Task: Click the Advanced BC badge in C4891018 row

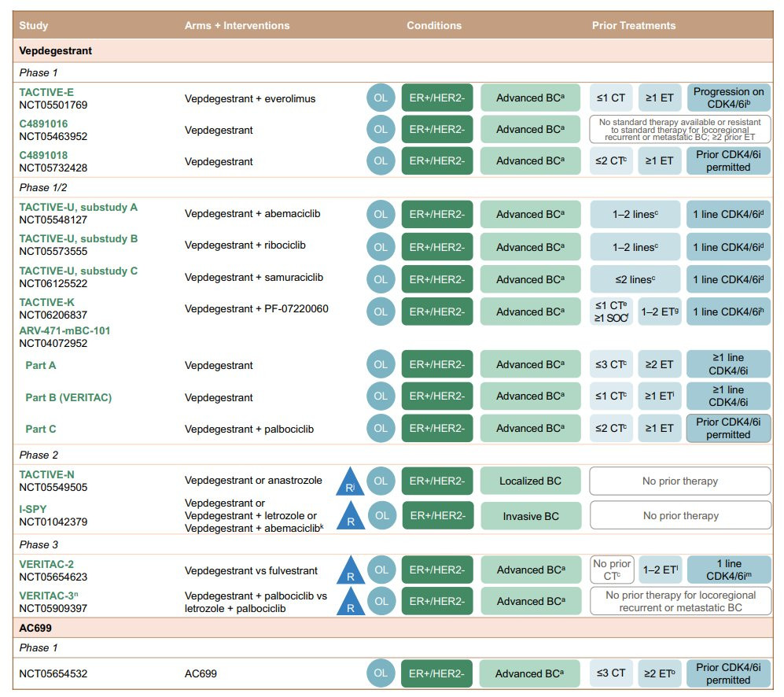Action: coord(531,161)
